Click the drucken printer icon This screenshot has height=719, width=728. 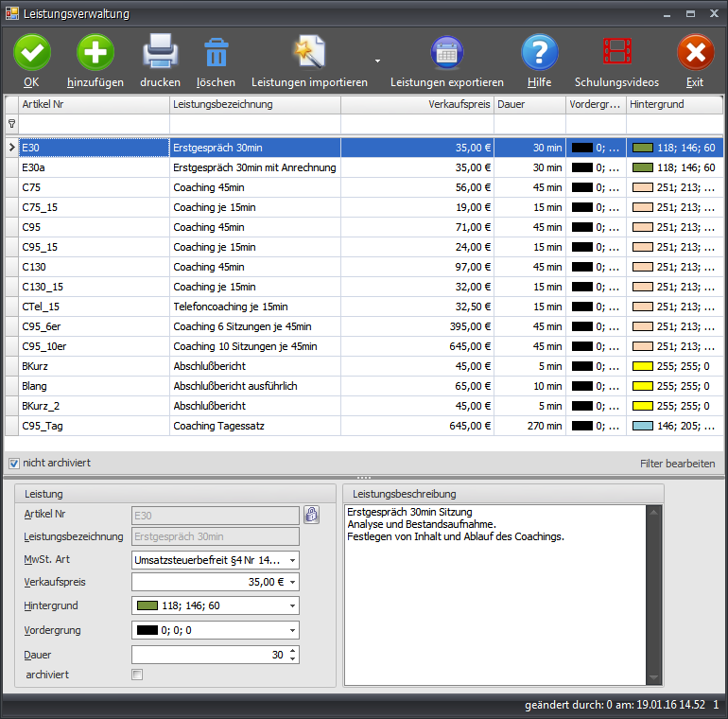(160, 52)
